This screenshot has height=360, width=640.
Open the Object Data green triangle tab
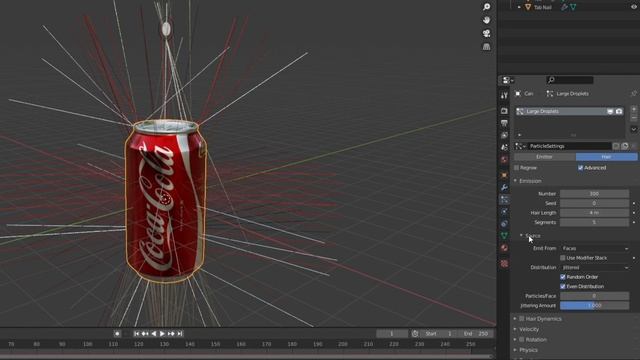click(504, 236)
